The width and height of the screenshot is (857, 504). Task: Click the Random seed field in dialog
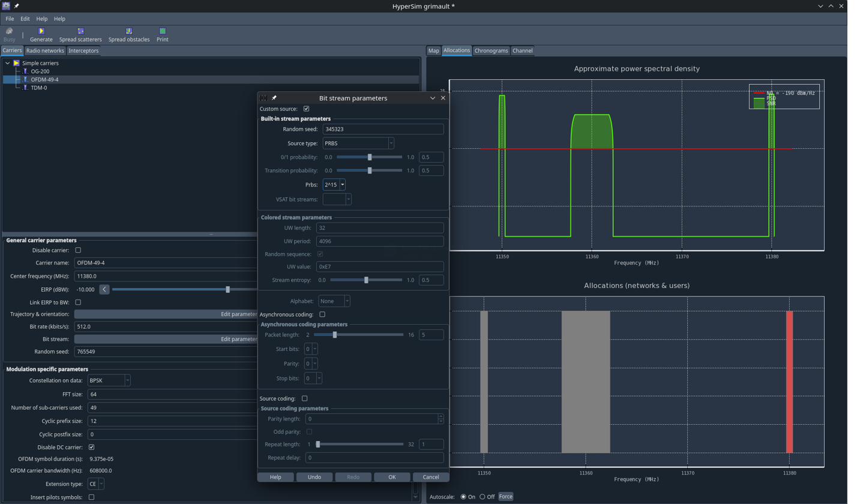tap(383, 129)
